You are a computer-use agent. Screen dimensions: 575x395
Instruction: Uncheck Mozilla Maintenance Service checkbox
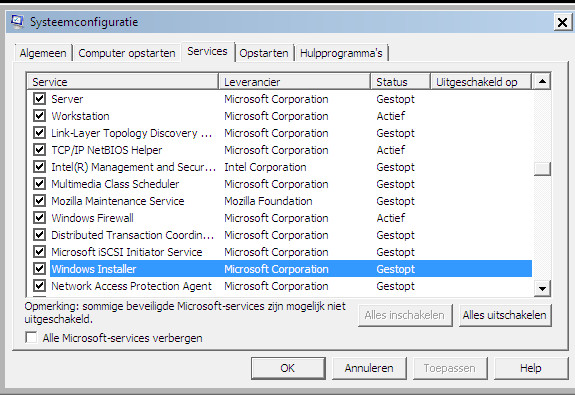pos(39,200)
